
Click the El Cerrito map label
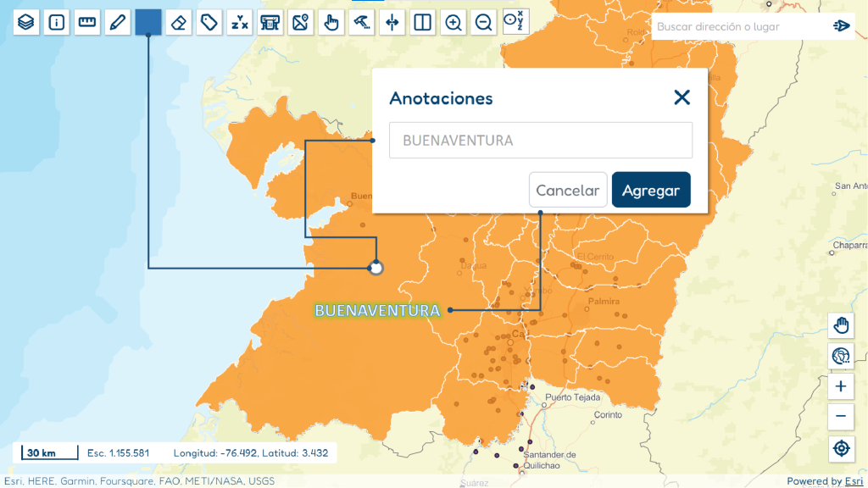(x=595, y=257)
